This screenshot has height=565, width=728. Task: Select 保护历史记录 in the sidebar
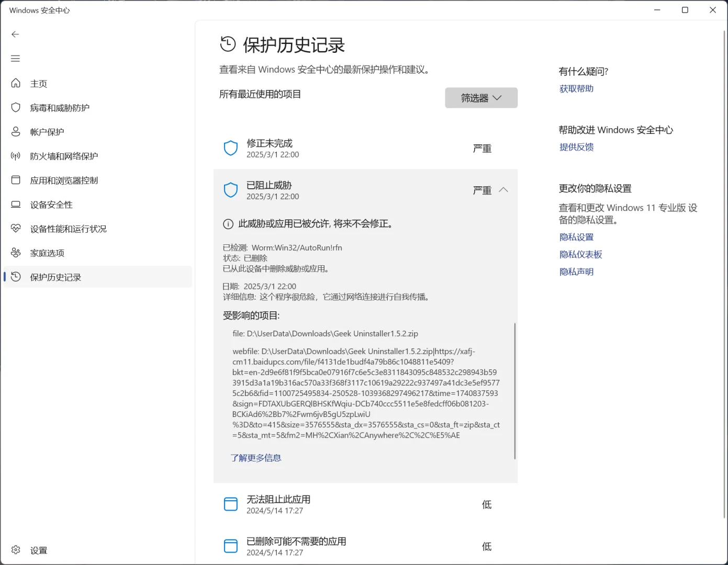55,277
